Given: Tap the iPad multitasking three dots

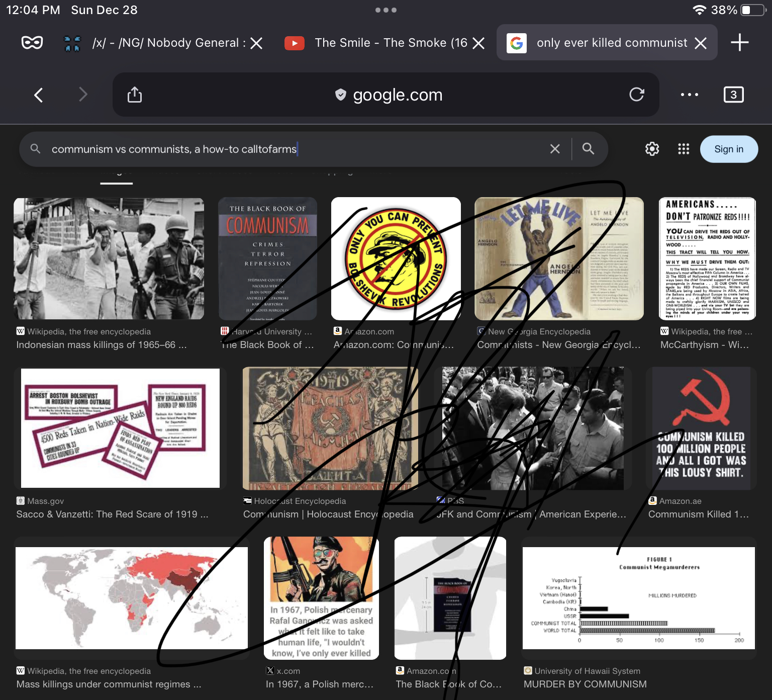Looking at the screenshot, I should click(x=386, y=10).
